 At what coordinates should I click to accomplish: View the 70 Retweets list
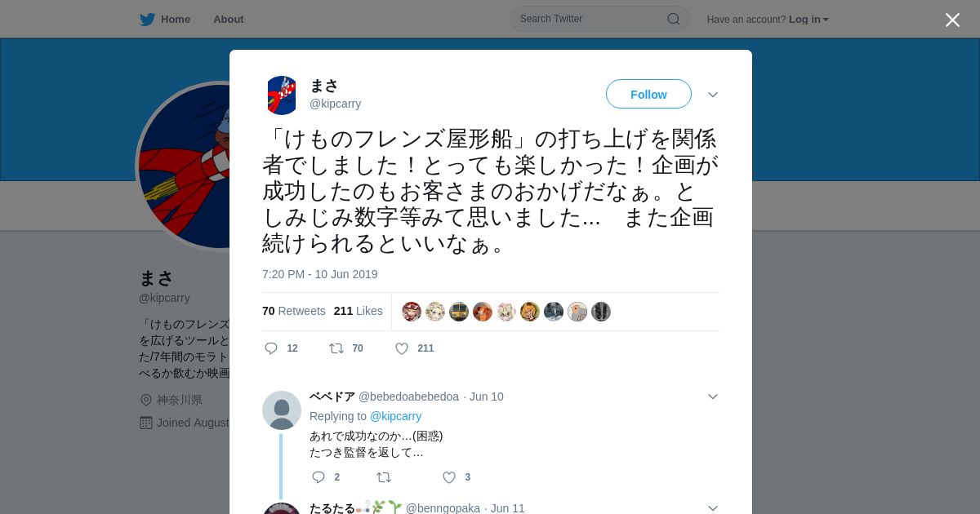coord(294,311)
